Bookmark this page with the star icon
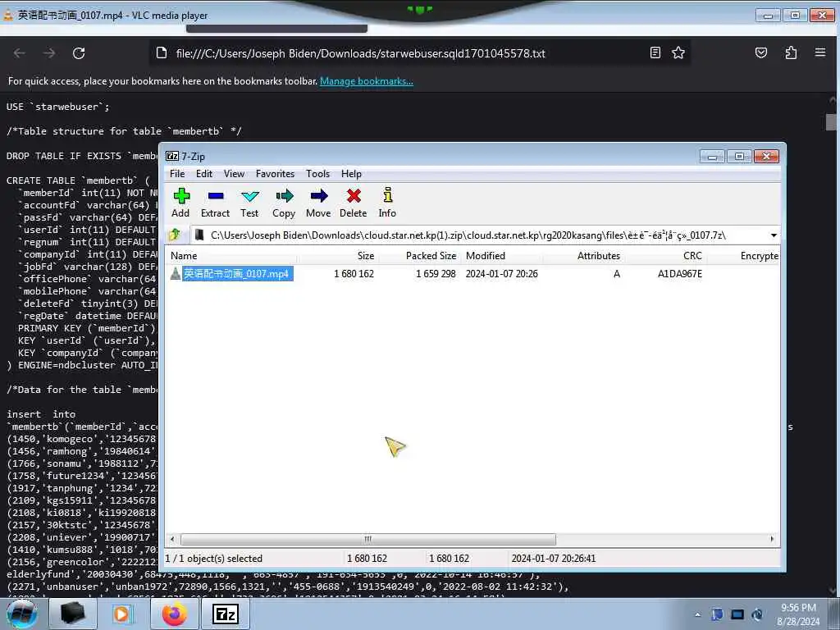Image resolution: width=840 pixels, height=630 pixels. point(678,52)
